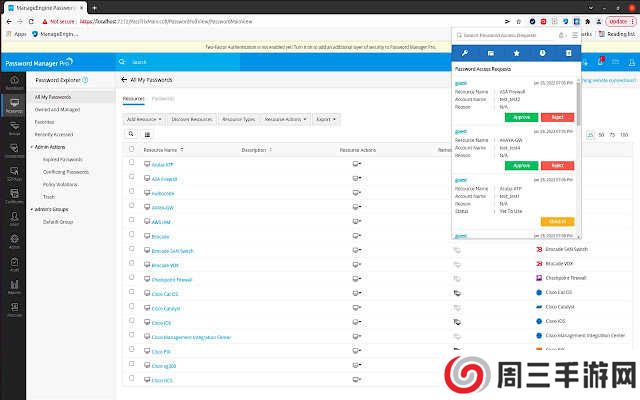This screenshot has height=400, width=640.
Task: Select Favorites in Password Explorer
Action: [x=44, y=122]
